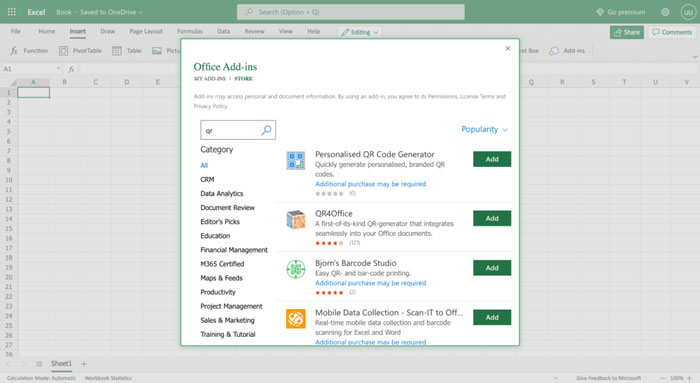Close the Office Add-ins dialog
This screenshot has height=383, width=700.
pos(508,48)
